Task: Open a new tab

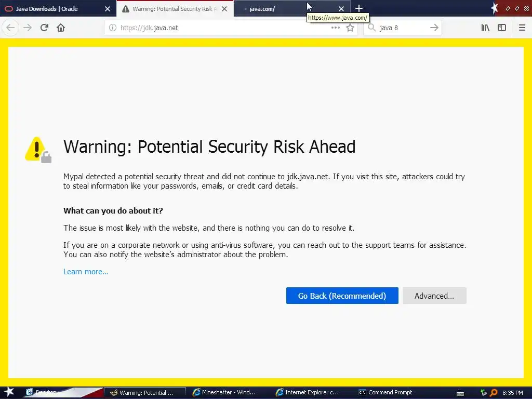Action: click(359, 8)
